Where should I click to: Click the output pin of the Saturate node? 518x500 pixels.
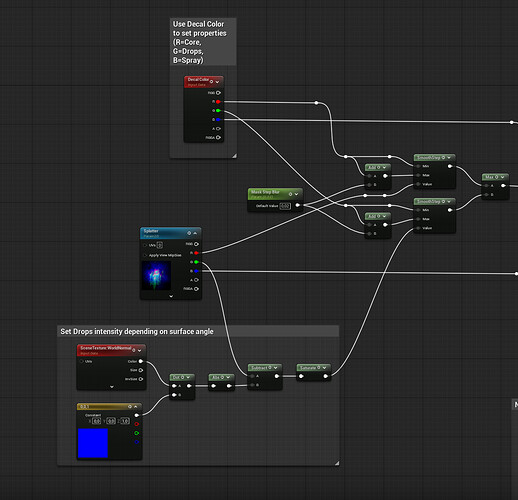pyautogui.click(x=326, y=376)
